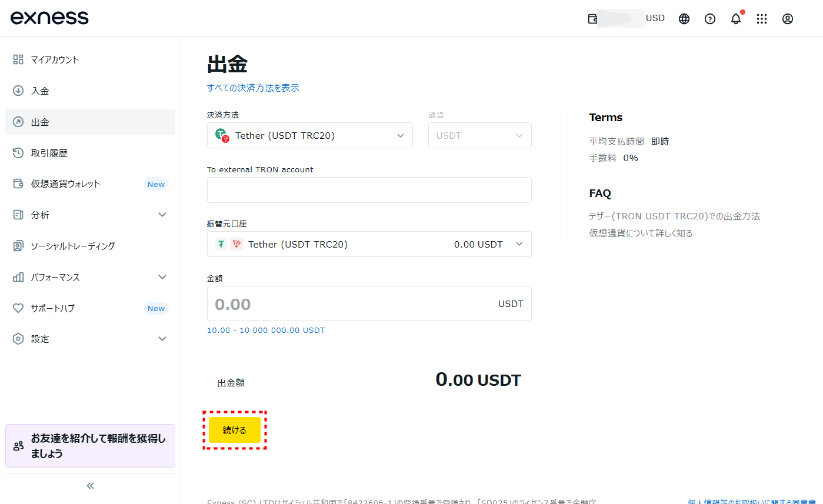Collapse the sidebar with double chevron
The width and height of the screenshot is (823, 504).
click(91, 486)
